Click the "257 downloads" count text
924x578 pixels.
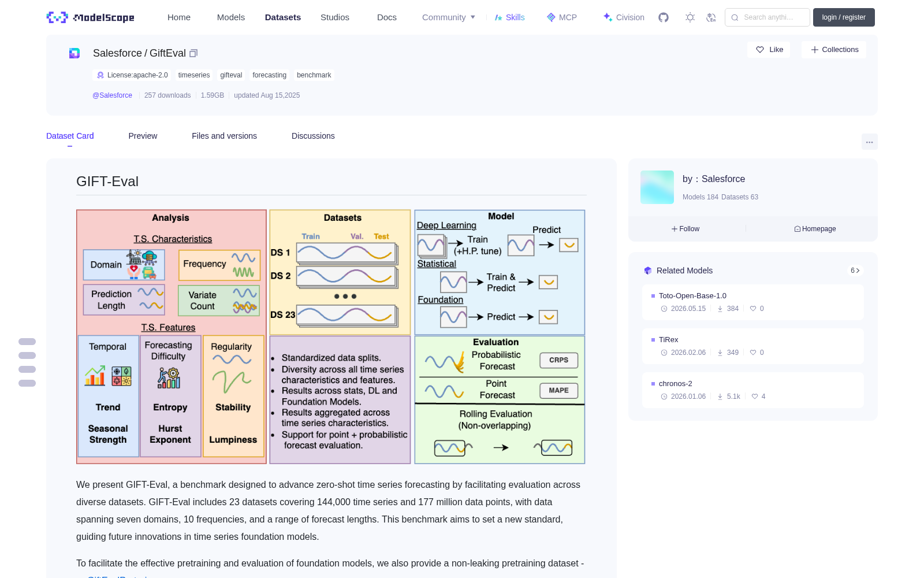tap(167, 95)
